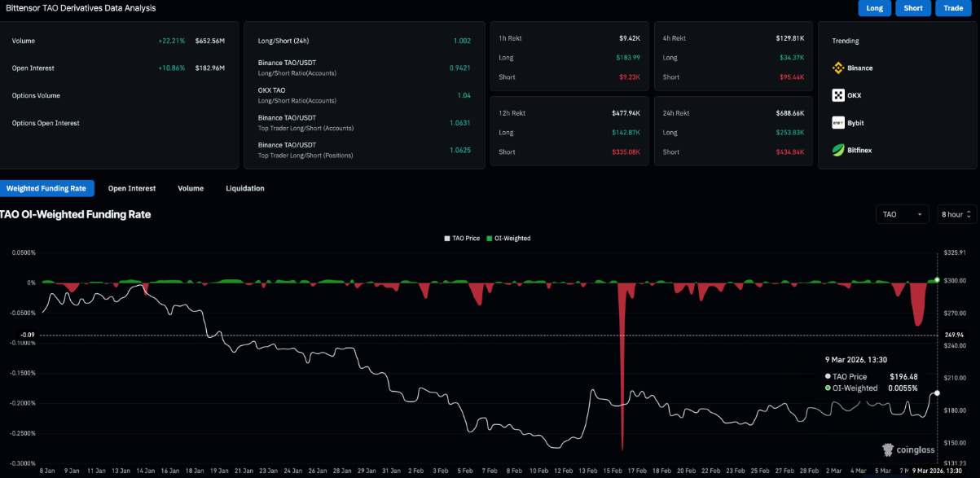Toggle OI-Weighted legend series
Viewport: 980px width, 478px height.
(508, 239)
